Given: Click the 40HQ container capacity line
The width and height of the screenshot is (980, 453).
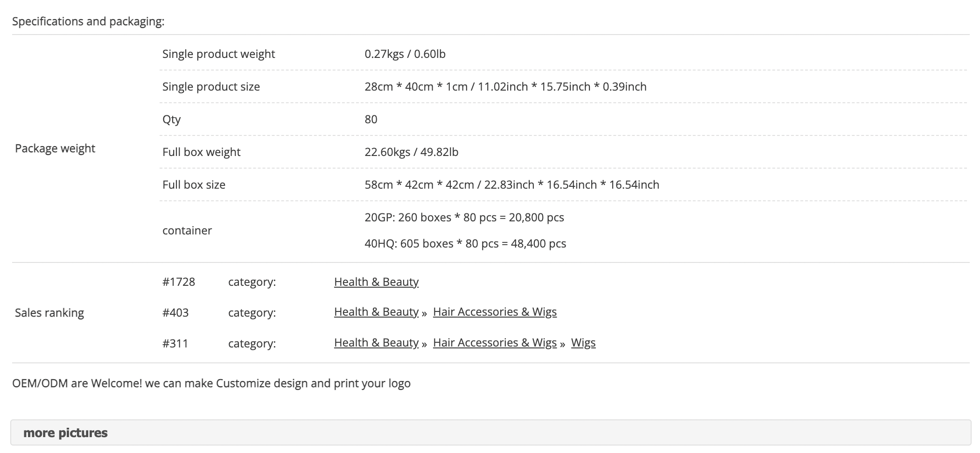Looking at the screenshot, I should pyautogui.click(x=465, y=243).
